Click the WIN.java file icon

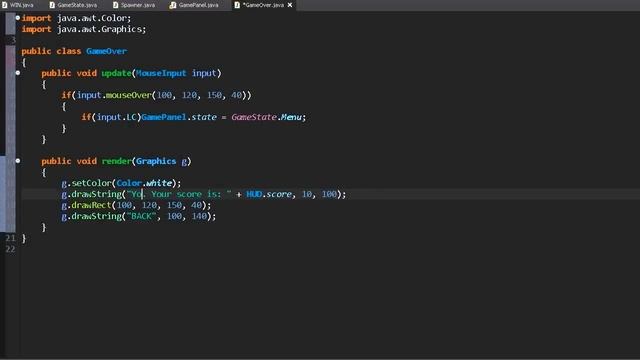[4, 5]
